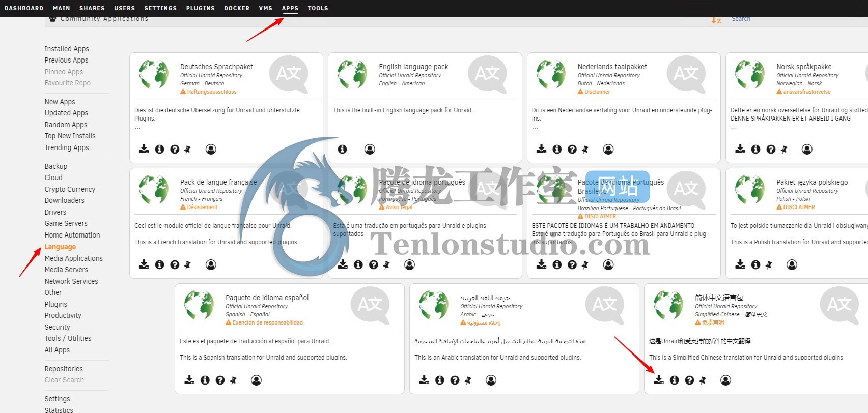The height and width of the screenshot is (413, 868).
Task: Pin the Deutsches Sprachpaket app
Action: coord(188,149)
